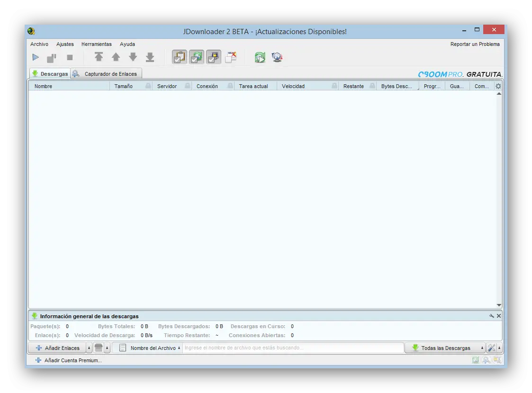
Task: Click green status bar update icon
Action: pos(476,360)
